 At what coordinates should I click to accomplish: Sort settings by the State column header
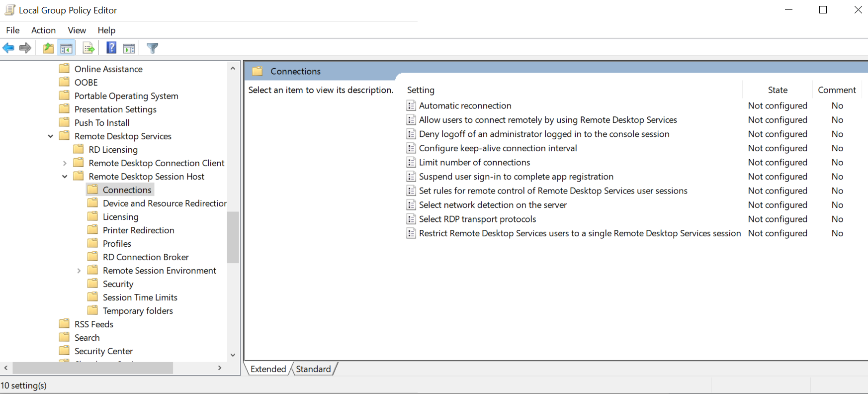pos(777,90)
